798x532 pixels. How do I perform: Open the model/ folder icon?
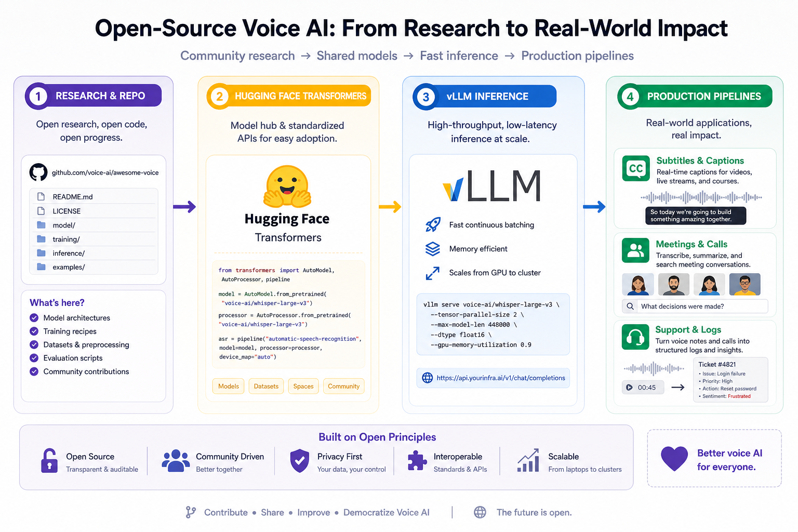(41, 225)
